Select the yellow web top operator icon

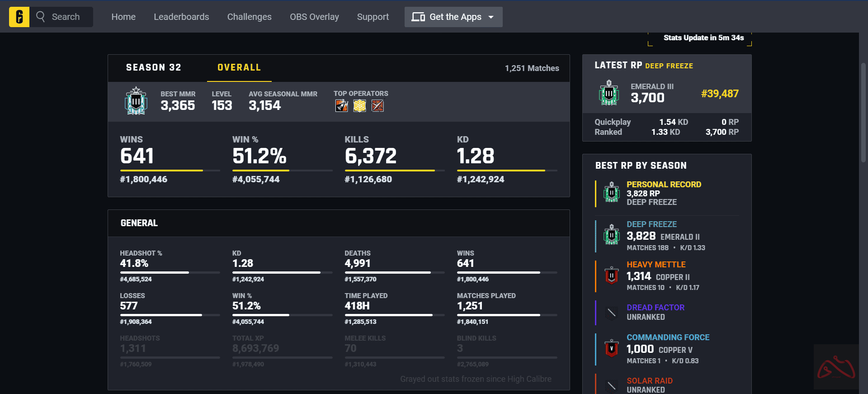point(359,106)
